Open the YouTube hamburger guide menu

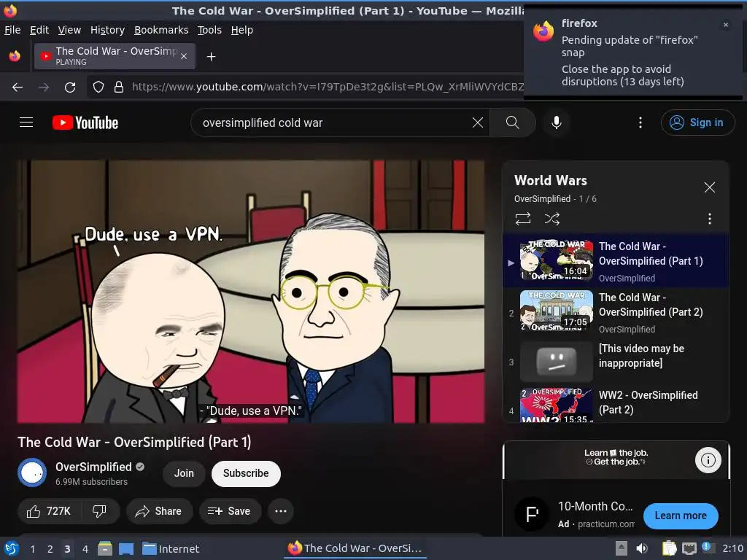(26, 122)
